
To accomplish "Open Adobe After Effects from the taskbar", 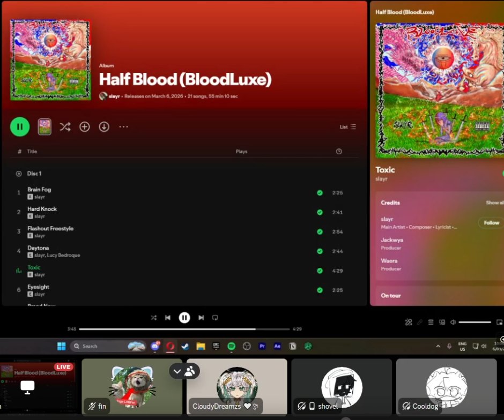I will 277,346.
